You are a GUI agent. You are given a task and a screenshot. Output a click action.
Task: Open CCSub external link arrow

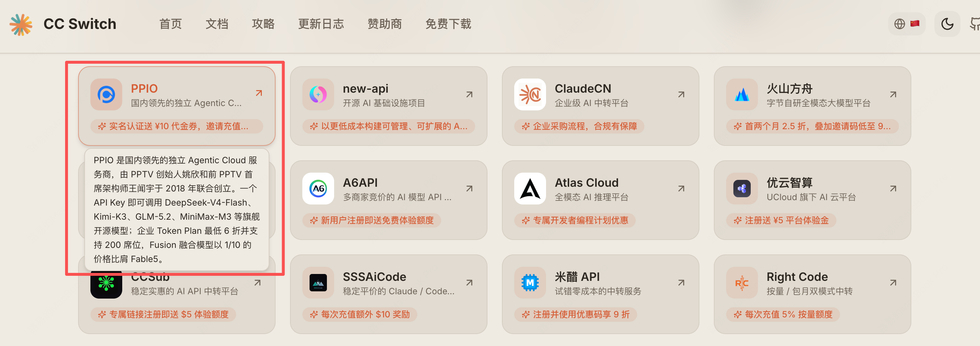pos(257,283)
